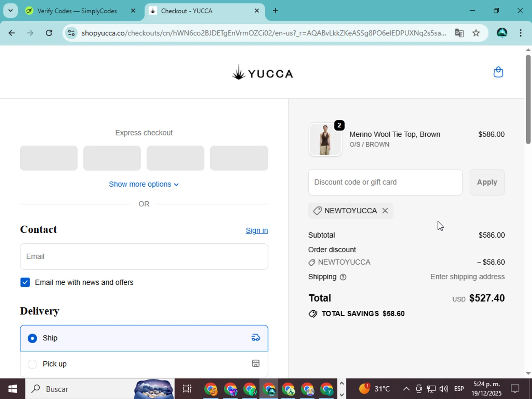Click the Sign in link
Screen dimensions: 532x399
257,231
